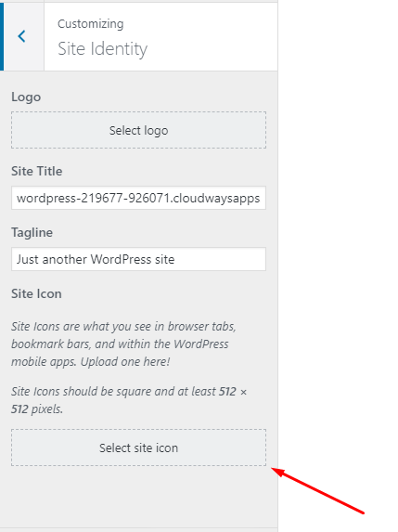Click the blue accent bar beside back button
Image resolution: width=398 pixels, height=532 pixels.
2,36
